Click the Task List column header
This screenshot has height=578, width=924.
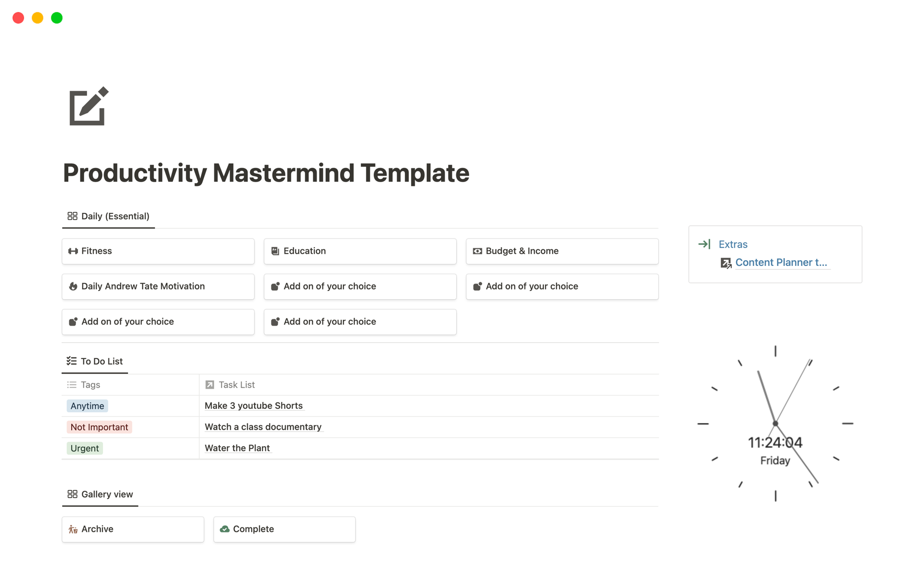point(236,384)
